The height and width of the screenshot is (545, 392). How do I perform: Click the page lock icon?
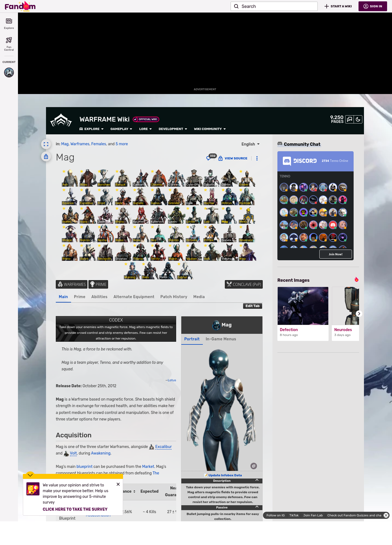click(x=46, y=157)
